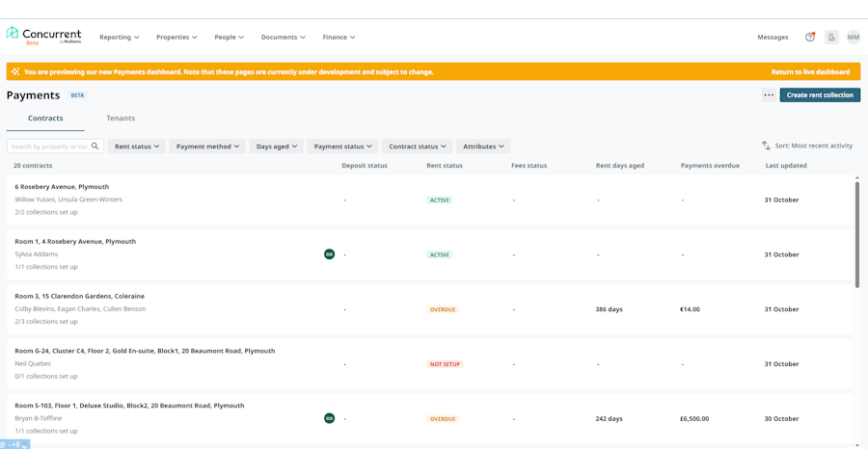Click the green link icon for Sylvia Addams
Screen dimensions: 868x449
(x=329, y=254)
